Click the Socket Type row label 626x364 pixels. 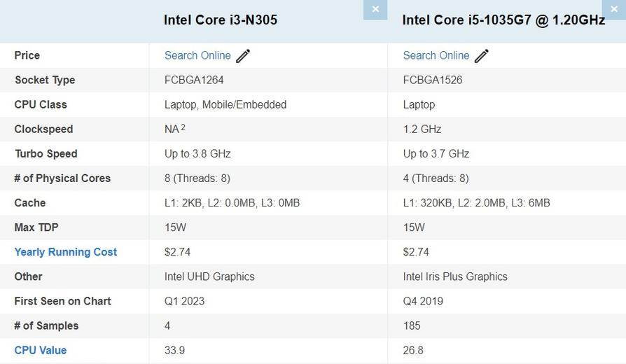[x=45, y=80]
